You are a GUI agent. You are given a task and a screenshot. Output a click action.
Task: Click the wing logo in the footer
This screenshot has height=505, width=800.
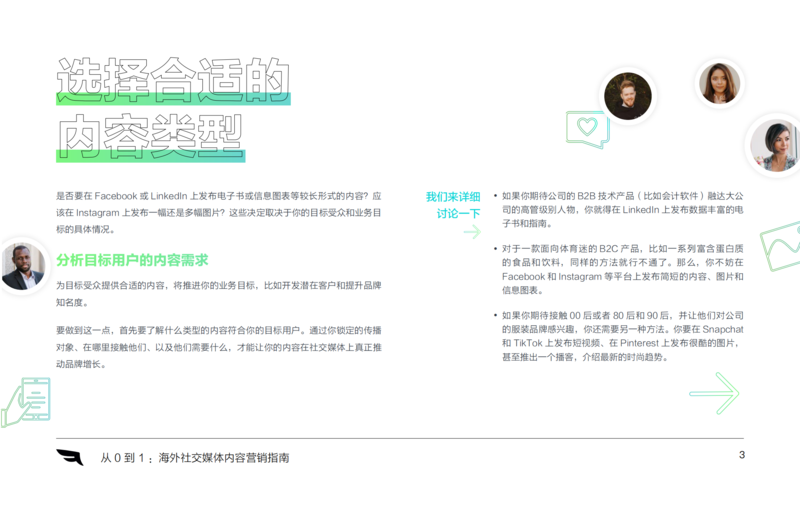pyautogui.click(x=70, y=457)
